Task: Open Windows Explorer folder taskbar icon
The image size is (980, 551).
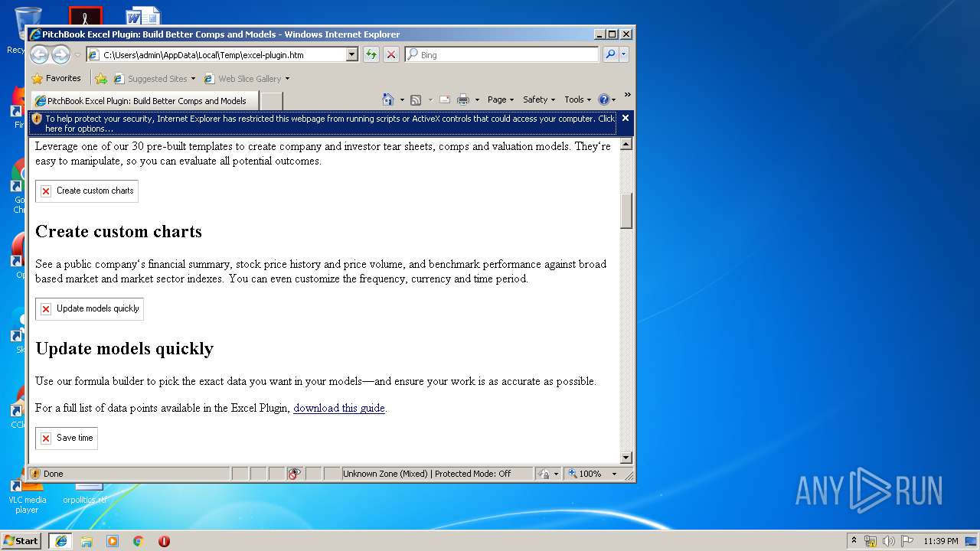Action: 87,541
